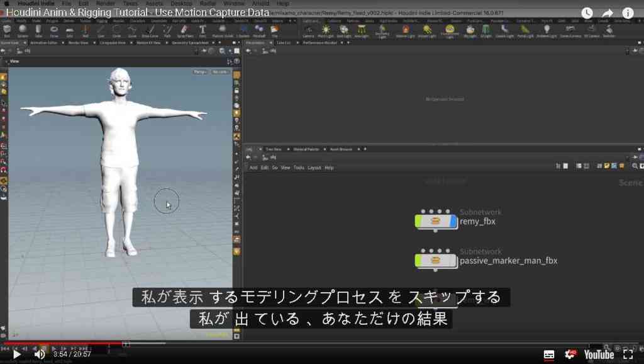Image resolution: width=644 pixels, height=364 pixels.
Task: Add an Environment Light from the shelf
Action: click(x=450, y=31)
